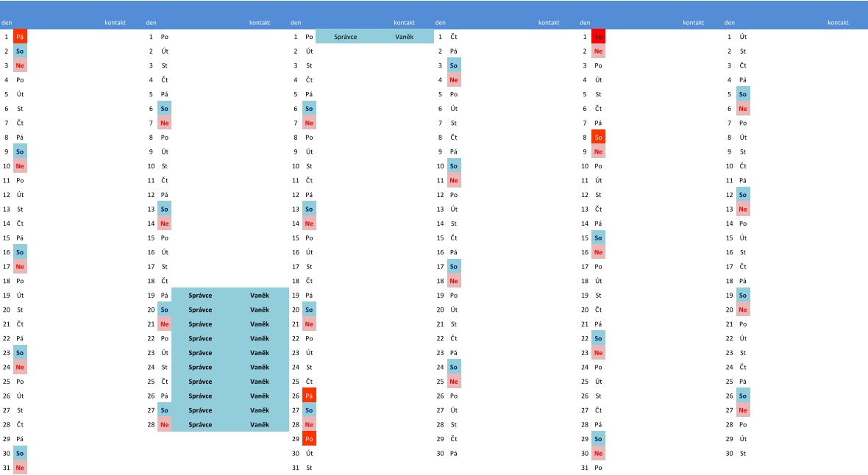Select the red So cell for day 8
868x475 pixels.
[x=599, y=137]
